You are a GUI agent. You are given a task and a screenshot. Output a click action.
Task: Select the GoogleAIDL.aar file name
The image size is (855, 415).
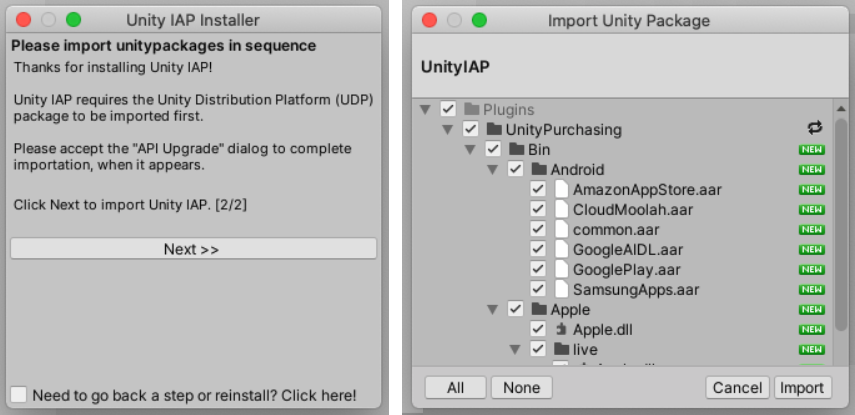(628, 250)
